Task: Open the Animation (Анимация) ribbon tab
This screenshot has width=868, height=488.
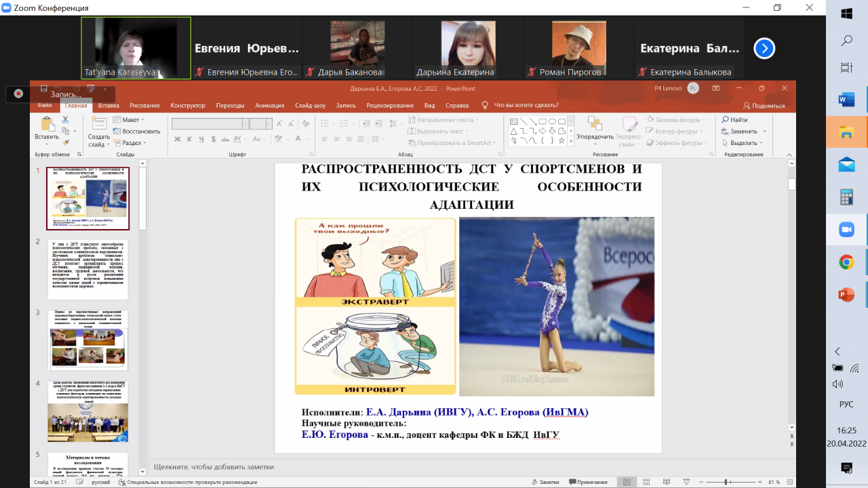Action: tap(270, 106)
